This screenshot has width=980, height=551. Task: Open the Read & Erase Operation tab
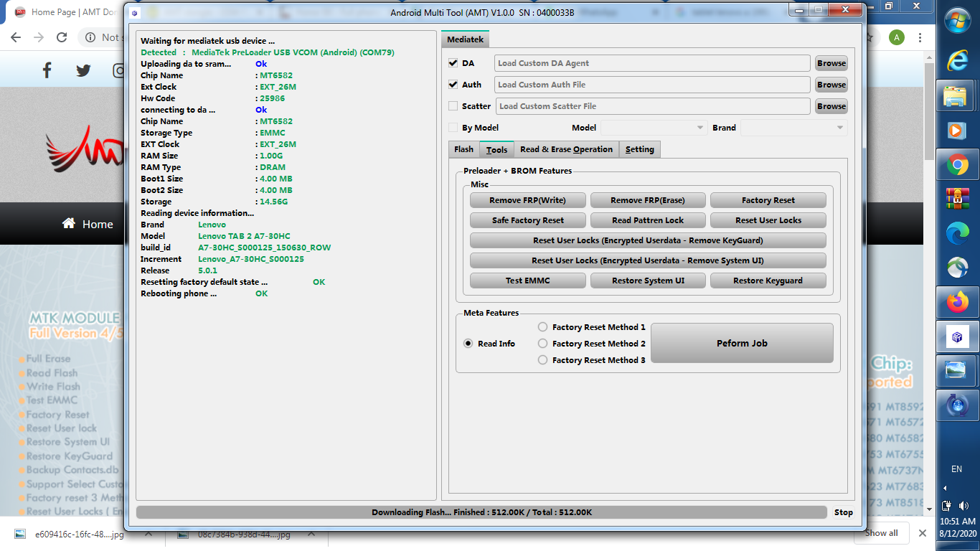[567, 149]
